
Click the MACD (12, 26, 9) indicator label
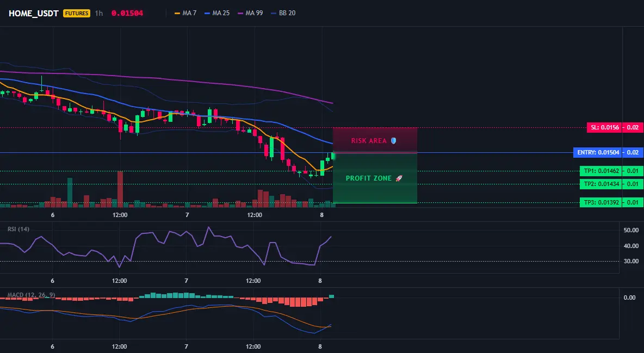tap(31, 295)
